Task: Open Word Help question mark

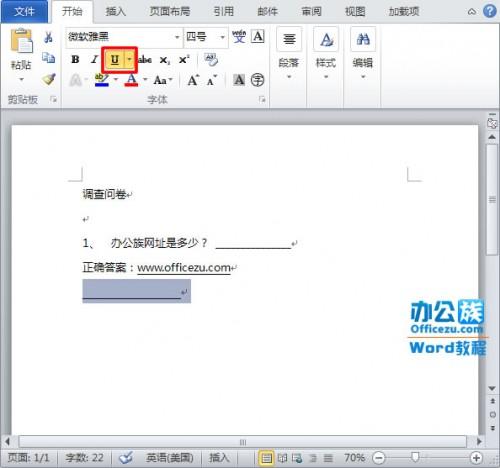Action: pyautogui.click(x=489, y=12)
